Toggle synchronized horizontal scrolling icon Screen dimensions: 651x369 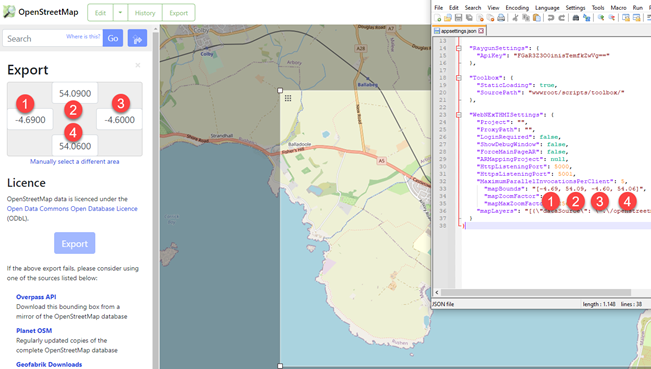pyautogui.click(x=636, y=18)
